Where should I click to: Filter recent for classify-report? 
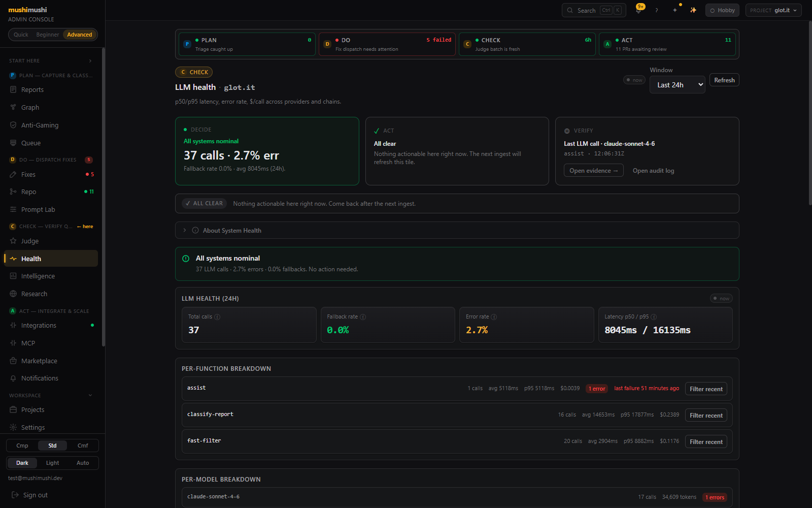(706, 415)
